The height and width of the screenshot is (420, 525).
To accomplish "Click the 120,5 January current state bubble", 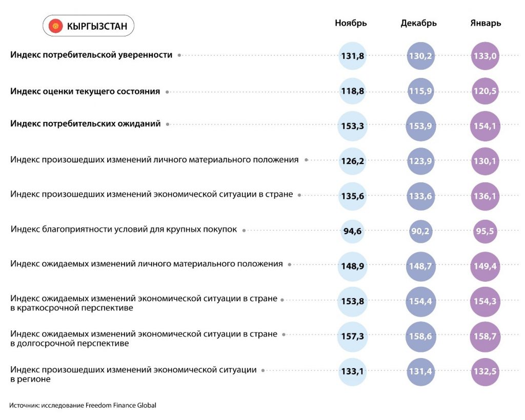I will coord(485,92).
